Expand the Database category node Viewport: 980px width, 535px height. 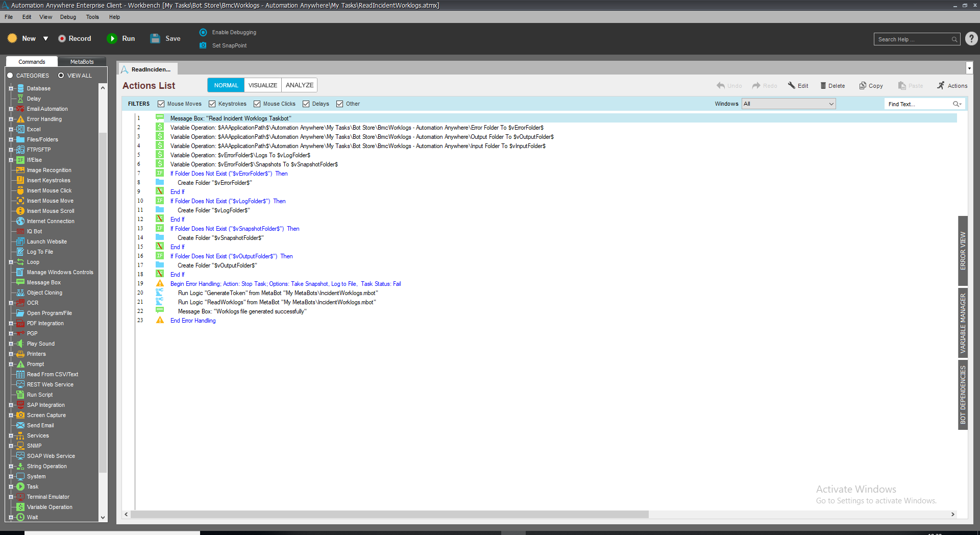[x=11, y=88]
